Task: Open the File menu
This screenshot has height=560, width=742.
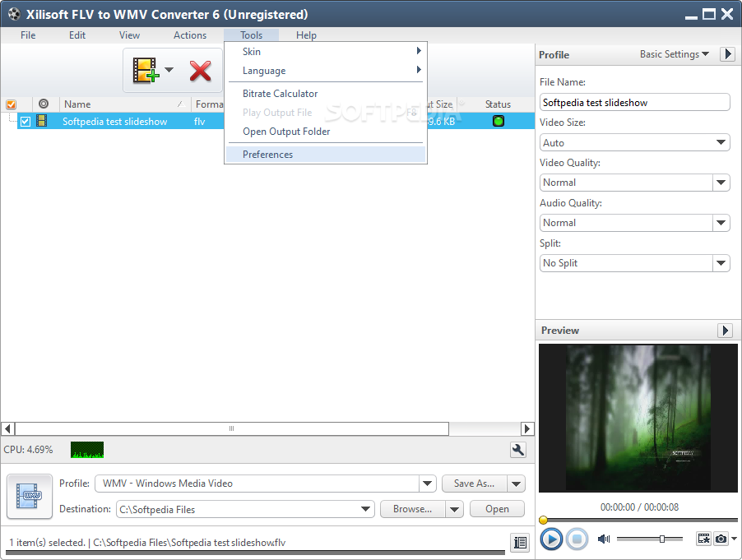Action: [x=28, y=35]
